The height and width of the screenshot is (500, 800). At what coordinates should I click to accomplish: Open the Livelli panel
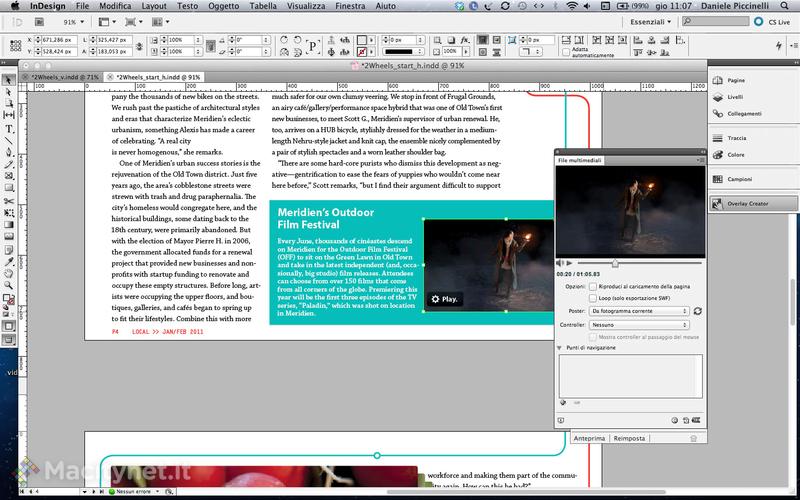735,97
